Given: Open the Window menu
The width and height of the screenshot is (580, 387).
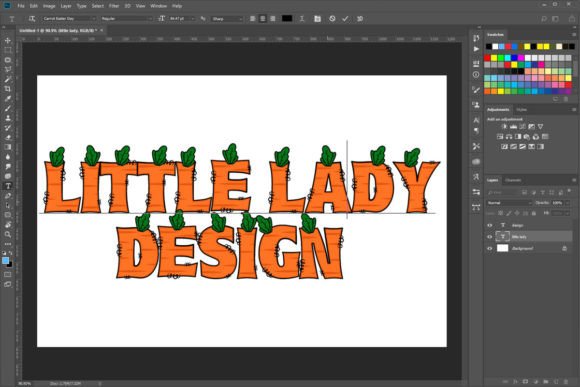Looking at the screenshot, I should [158, 6].
